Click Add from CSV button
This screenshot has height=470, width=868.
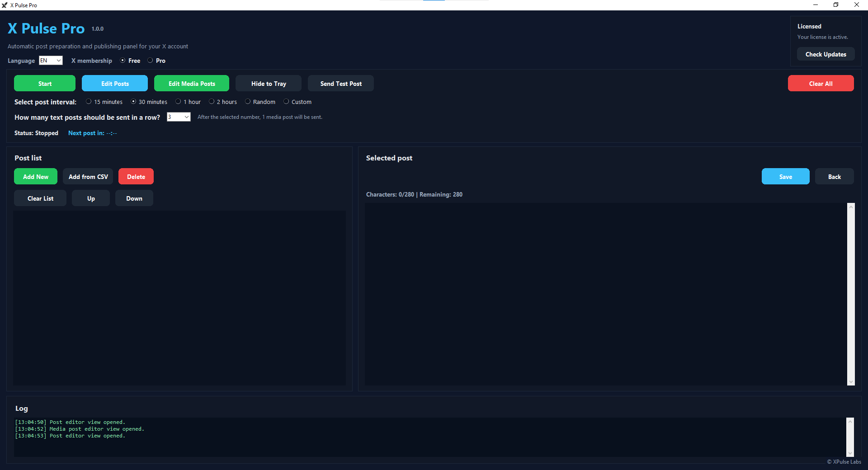click(x=88, y=177)
